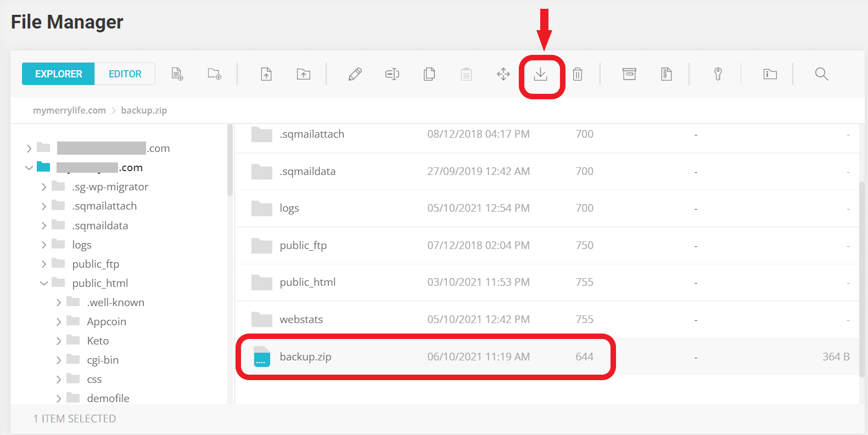Click the Folder Upload icon

coord(304,74)
